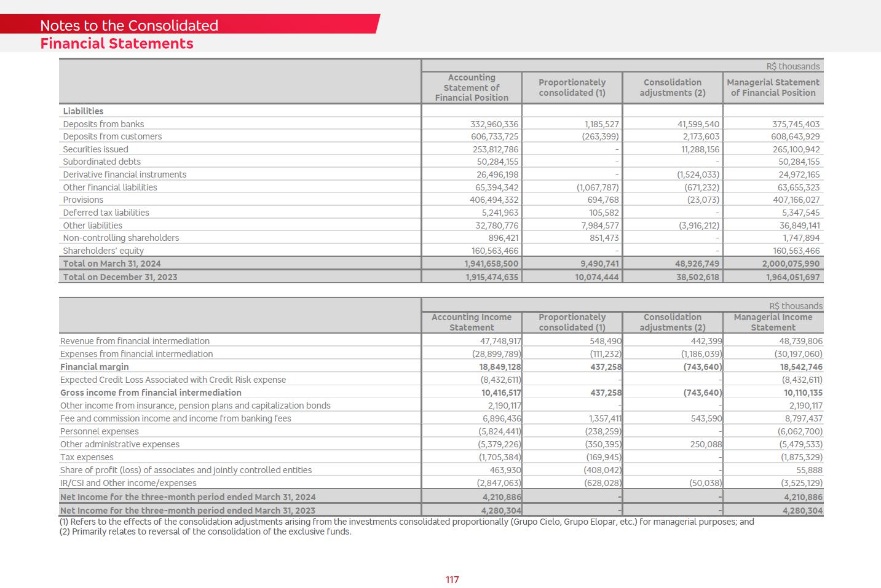Select the "Liabilities" section heading
Image resolution: width=881 pixels, height=588 pixels.
83,111
